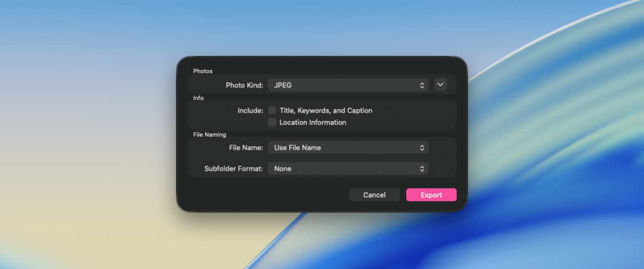Viewport: 644px width, 269px height.
Task: Click the up-down arrows on Use File Name
Action: pyautogui.click(x=422, y=147)
